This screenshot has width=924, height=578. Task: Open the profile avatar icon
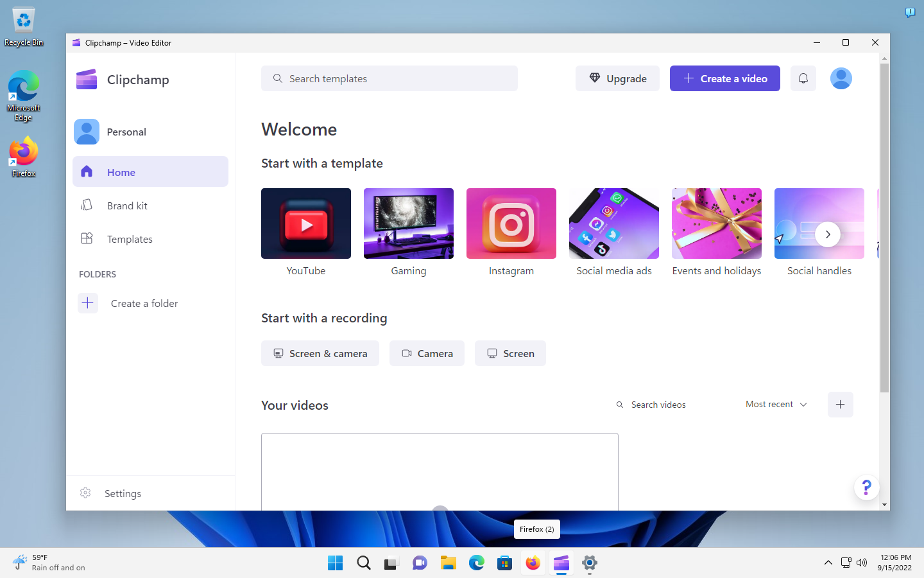[841, 78]
